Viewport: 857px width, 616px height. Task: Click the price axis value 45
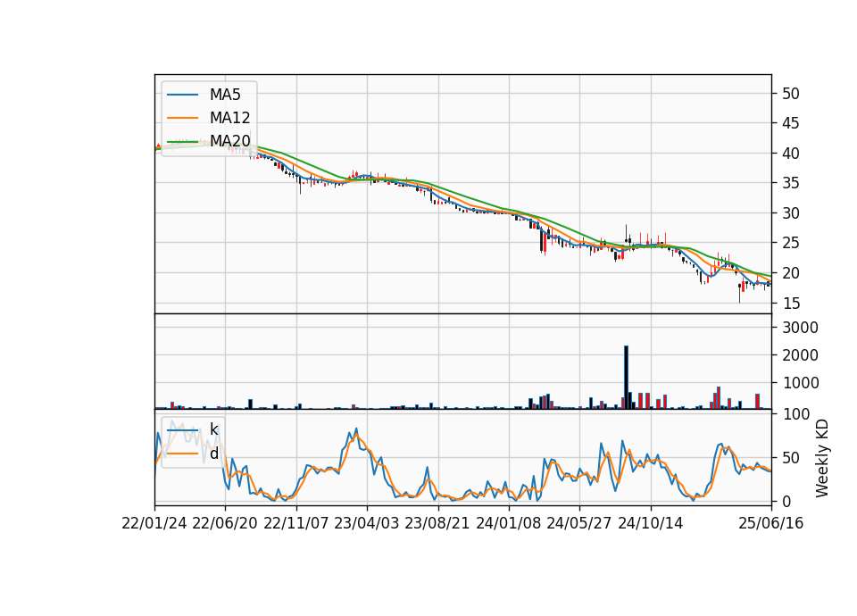[791, 123]
